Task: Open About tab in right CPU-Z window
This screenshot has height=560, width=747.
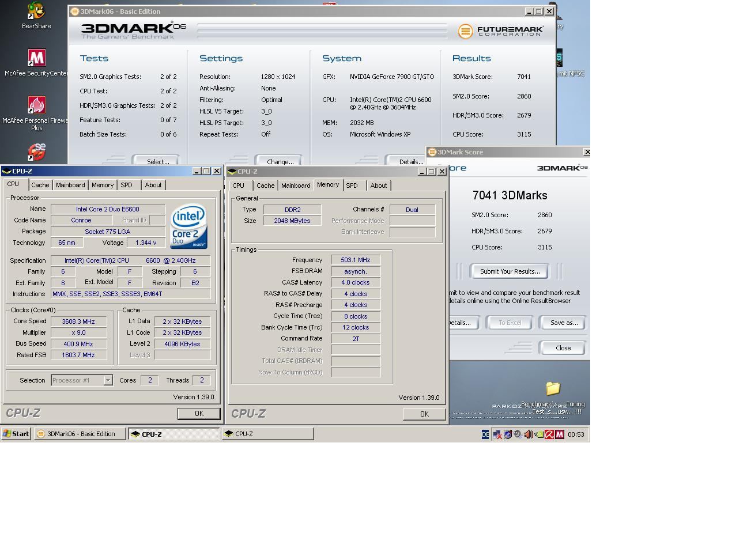Action: coord(379,186)
